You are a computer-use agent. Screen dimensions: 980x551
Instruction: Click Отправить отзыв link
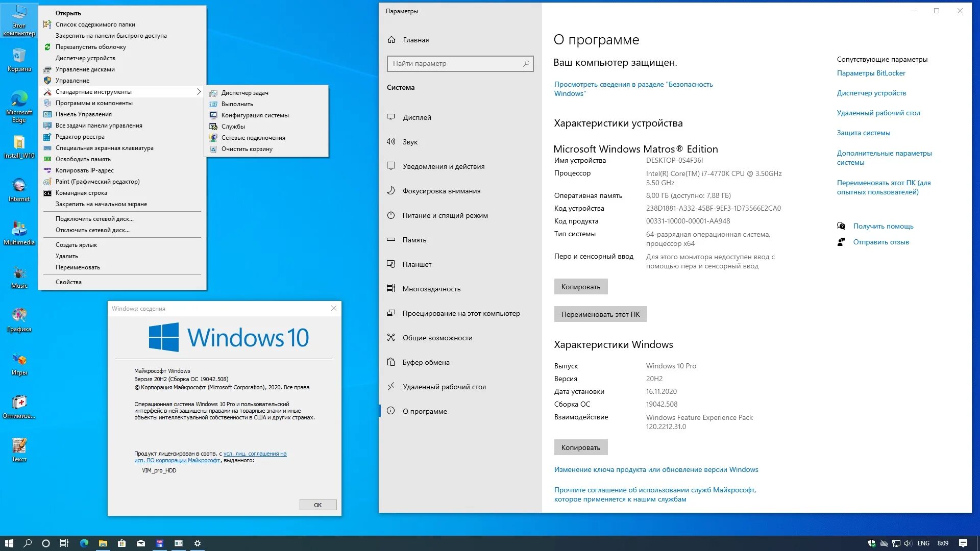pos(881,242)
